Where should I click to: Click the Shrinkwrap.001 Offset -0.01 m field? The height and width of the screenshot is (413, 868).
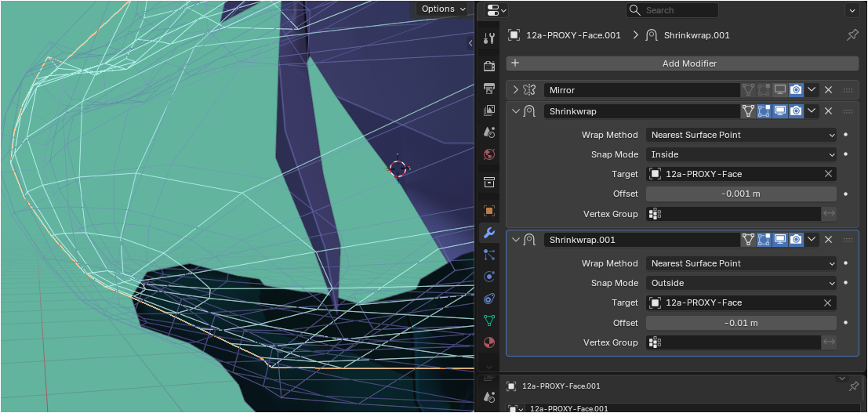pyautogui.click(x=741, y=323)
